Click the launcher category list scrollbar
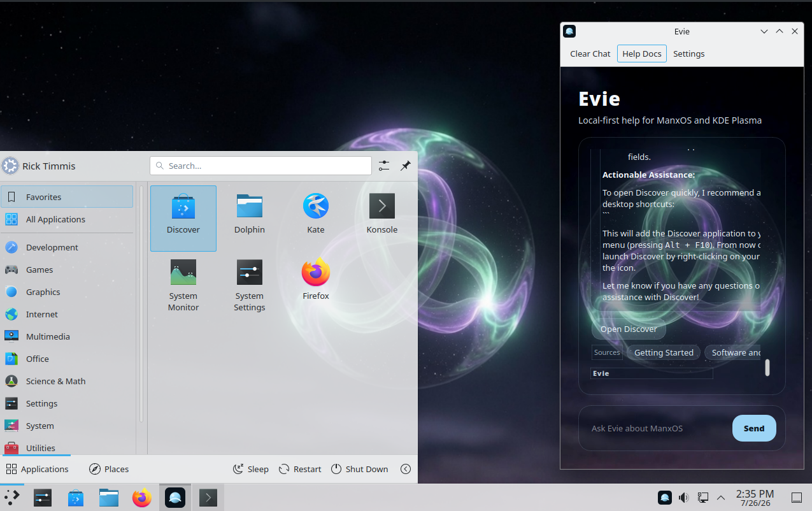Image resolution: width=812 pixels, height=511 pixels. 141,304
